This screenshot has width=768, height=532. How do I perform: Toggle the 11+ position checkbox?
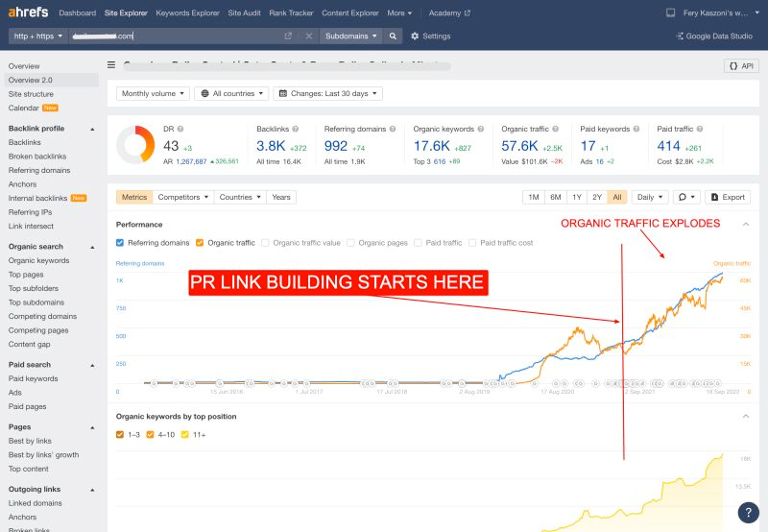pyautogui.click(x=184, y=434)
